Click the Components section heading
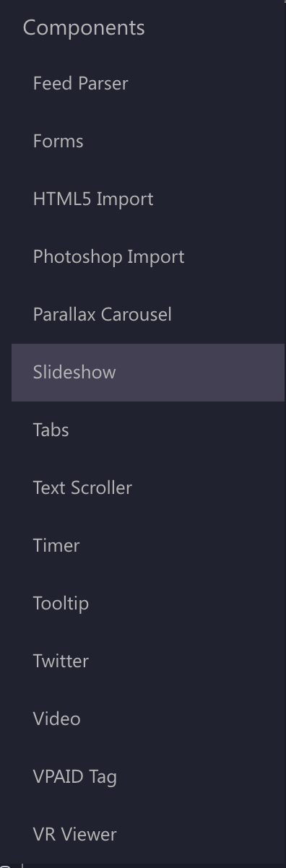The height and width of the screenshot is (868, 286). tap(84, 28)
